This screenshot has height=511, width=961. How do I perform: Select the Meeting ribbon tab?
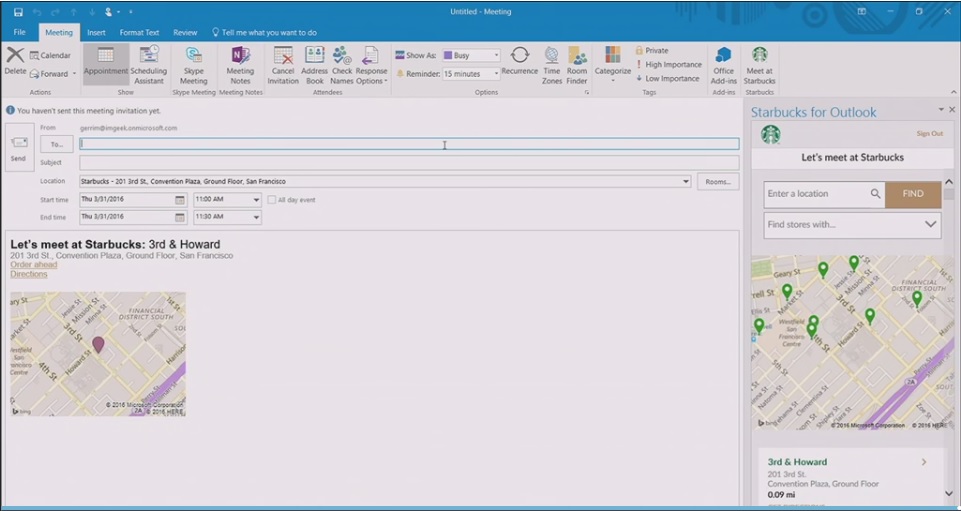pyautogui.click(x=59, y=32)
